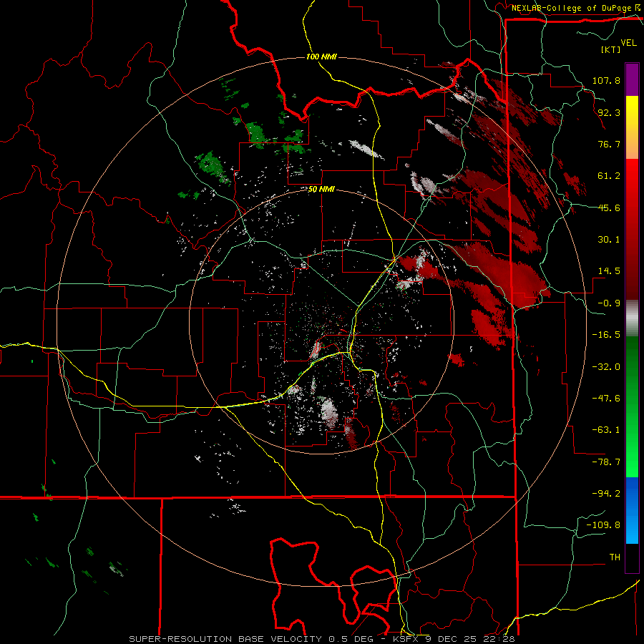
Task: Select the 30.1 velocity scale value
Action: (609, 240)
